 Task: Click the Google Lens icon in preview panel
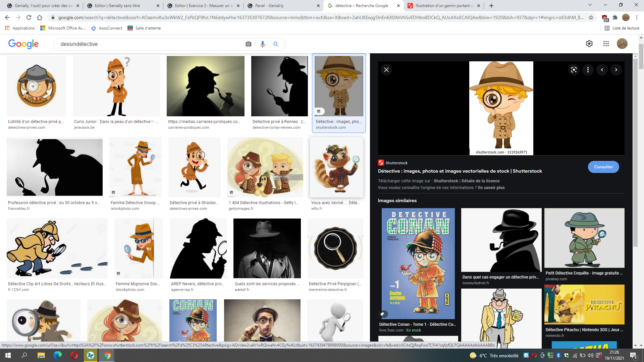click(x=574, y=70)
